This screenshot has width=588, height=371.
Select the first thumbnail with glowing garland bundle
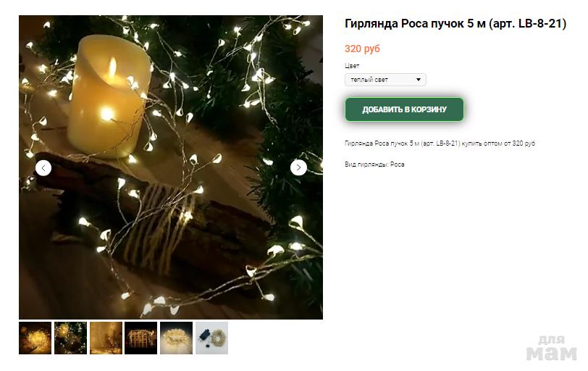pos(35,338)
